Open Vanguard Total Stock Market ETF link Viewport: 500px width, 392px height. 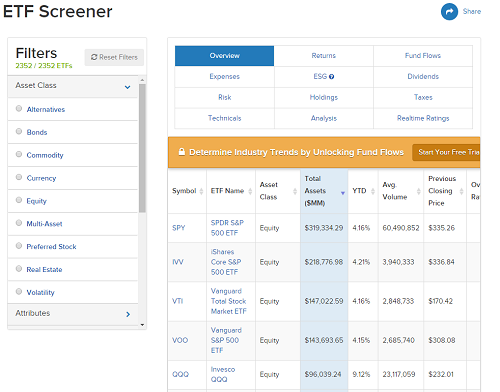click(229, 301)
